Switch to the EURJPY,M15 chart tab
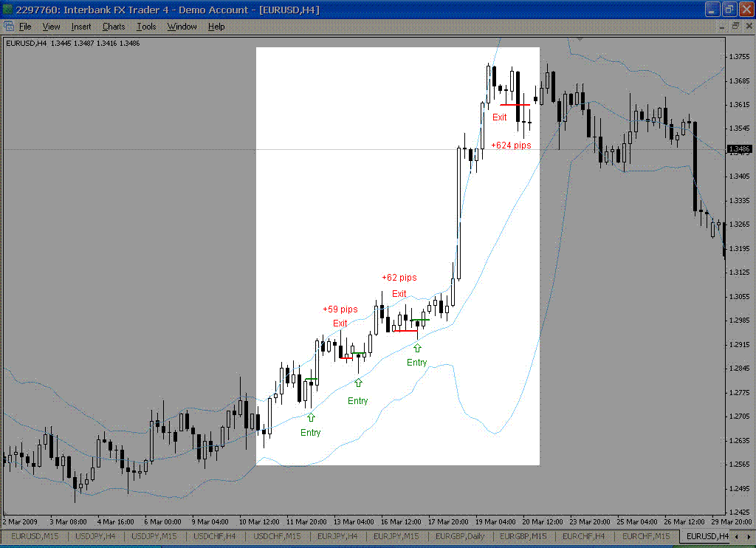 [x=396, y=536]
